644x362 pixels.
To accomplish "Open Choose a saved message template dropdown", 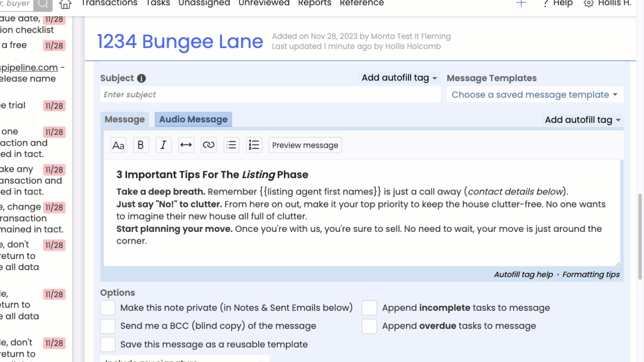I will [x=535, y=95].
